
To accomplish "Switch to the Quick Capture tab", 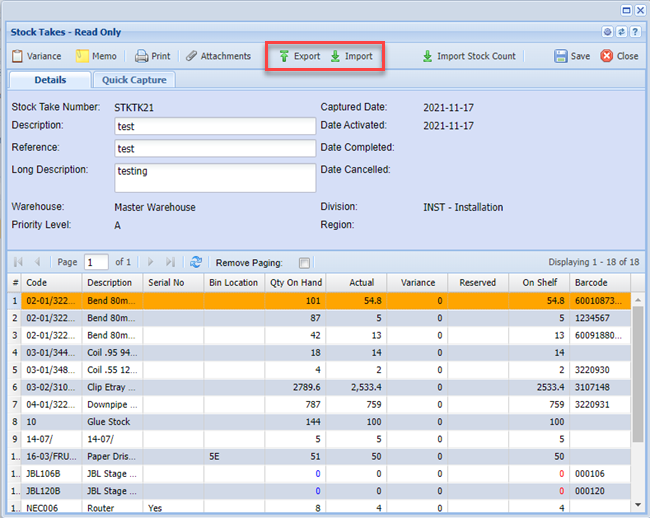I will click(135, 80).
